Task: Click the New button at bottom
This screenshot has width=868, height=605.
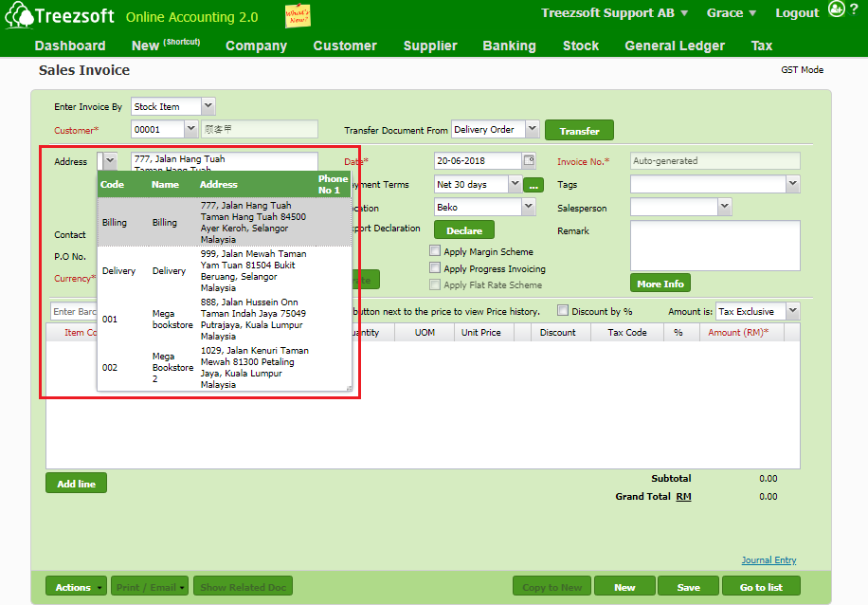Action: (624, 586)
